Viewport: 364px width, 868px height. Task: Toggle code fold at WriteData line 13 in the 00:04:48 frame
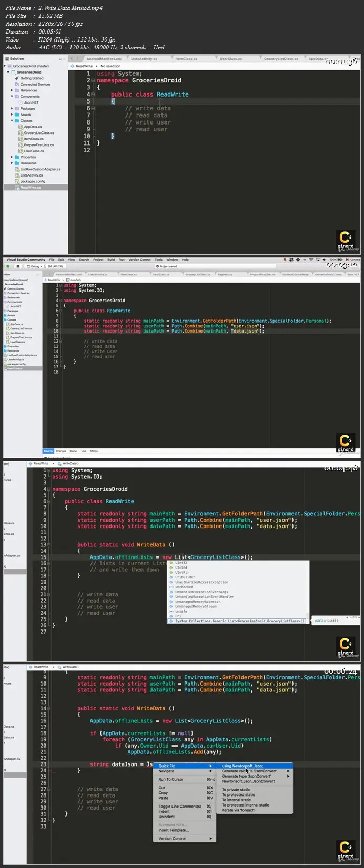pos(49,545)
